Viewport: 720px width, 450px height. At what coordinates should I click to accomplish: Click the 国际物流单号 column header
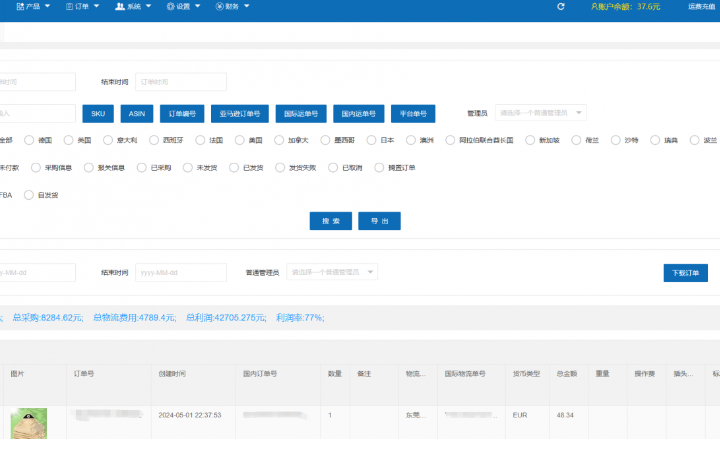[x=465, y=374]
